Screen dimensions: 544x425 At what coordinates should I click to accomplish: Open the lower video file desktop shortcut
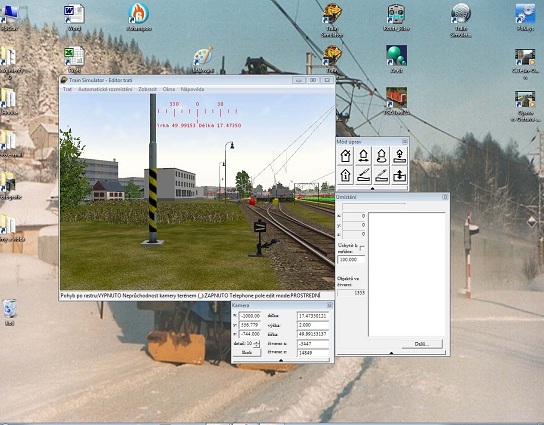(525, 106)
